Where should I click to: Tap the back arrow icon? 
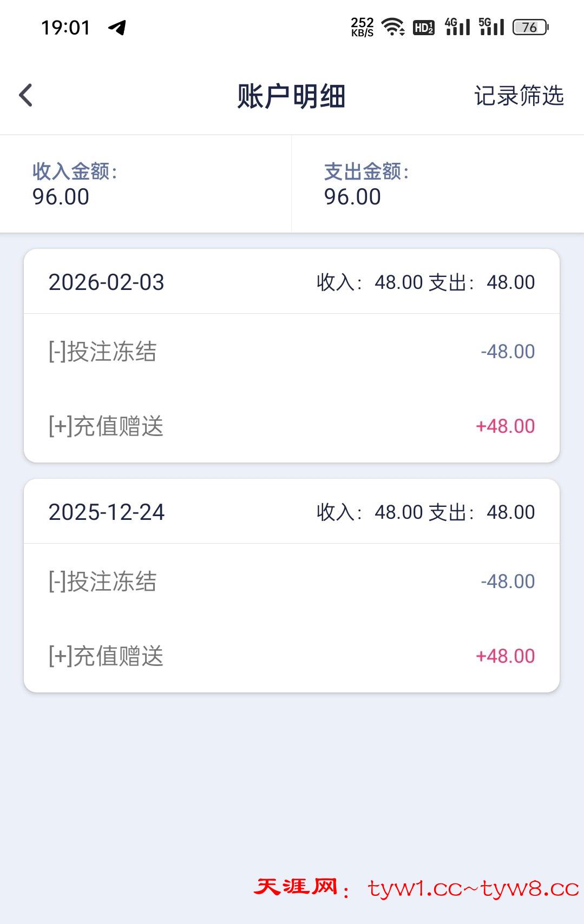[26, 96]
